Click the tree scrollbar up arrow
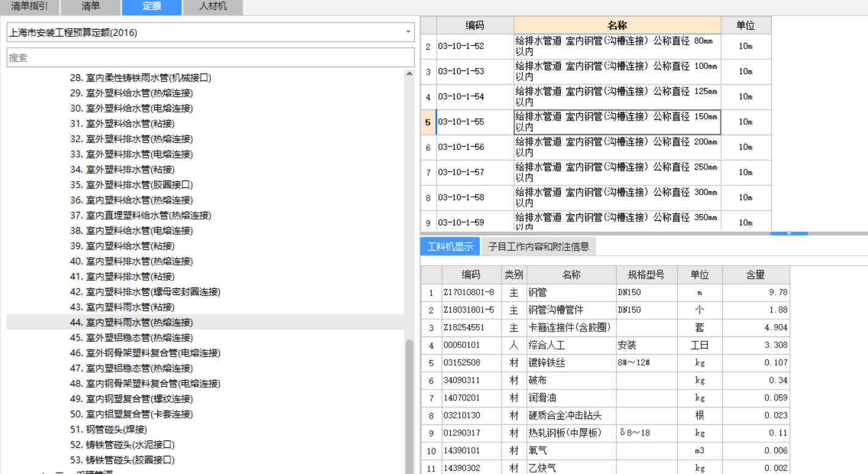This screenshot has width=868, height=474. [x=409, y=74]
